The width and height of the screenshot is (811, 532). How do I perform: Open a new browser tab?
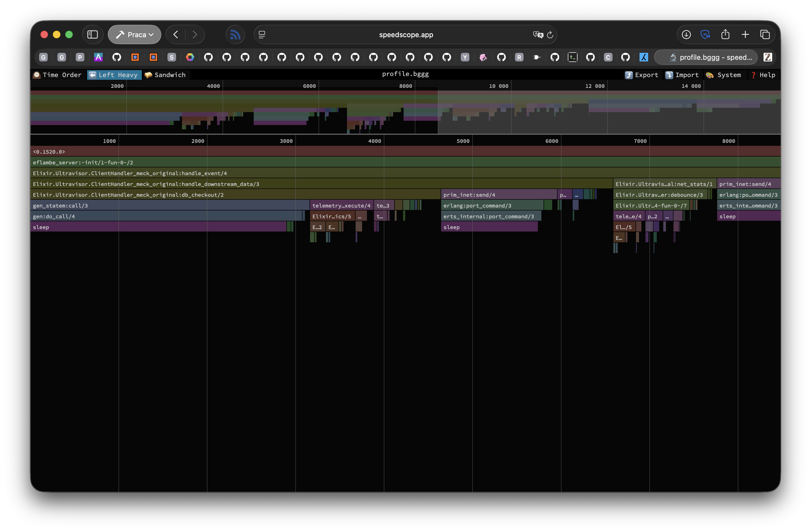point(745,34)
